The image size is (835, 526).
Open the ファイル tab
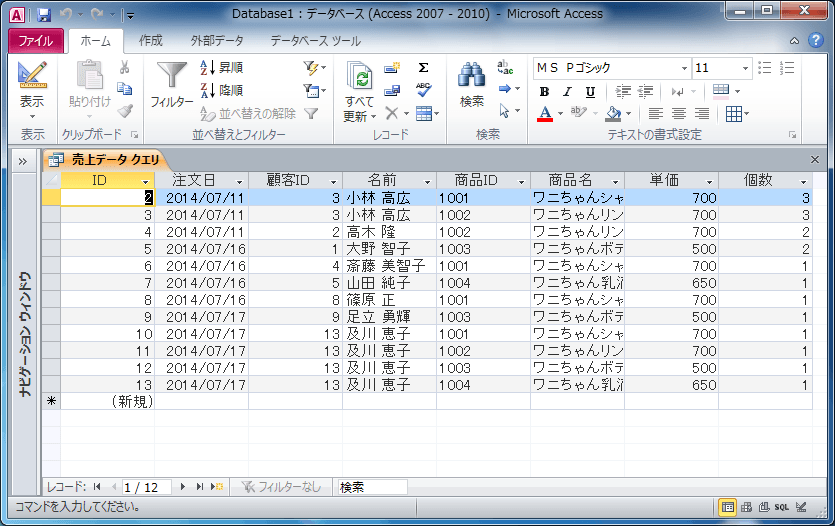pos(36,41)
